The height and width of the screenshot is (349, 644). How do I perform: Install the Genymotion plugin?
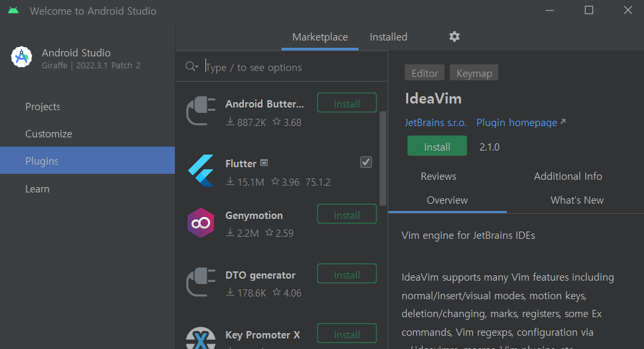coord(347,214)
